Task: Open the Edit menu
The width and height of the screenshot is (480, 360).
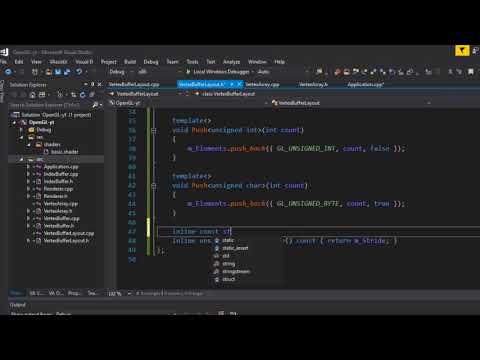Action: (x=19, y=62)
